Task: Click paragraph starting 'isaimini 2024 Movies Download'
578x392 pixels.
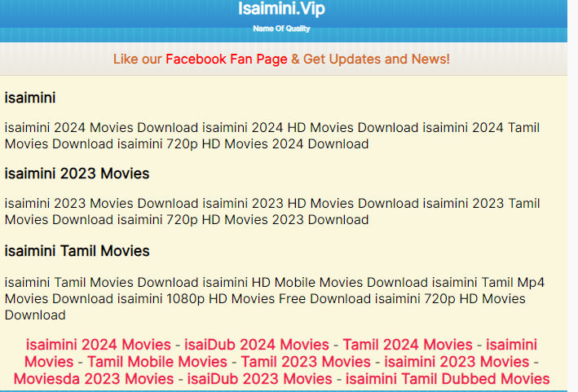Action: [272, 135]
